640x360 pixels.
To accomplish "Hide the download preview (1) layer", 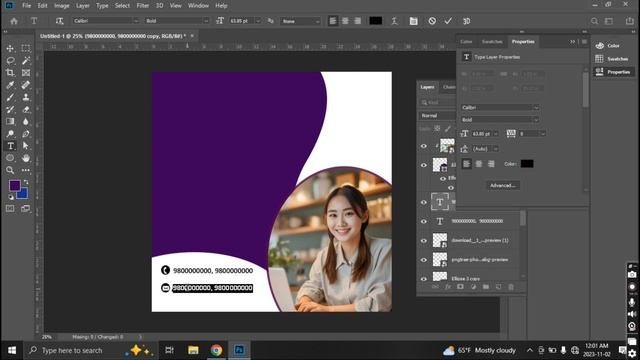I will point(424,240).
